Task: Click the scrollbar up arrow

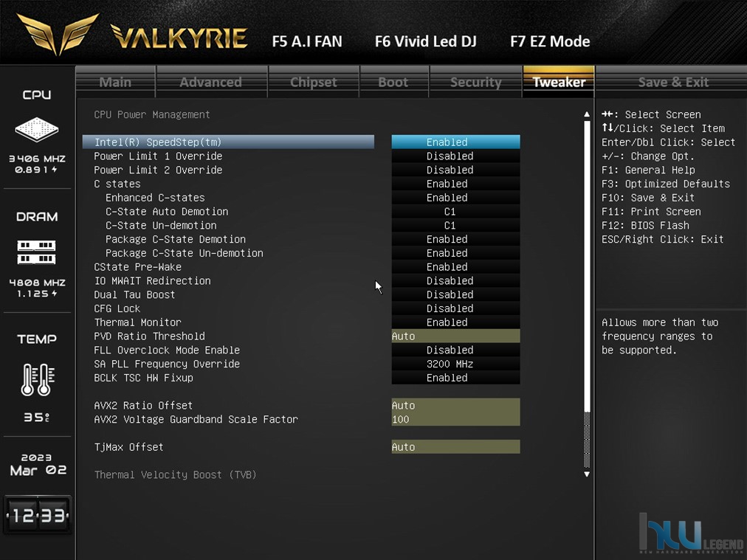Action: (x=587, y=114)
